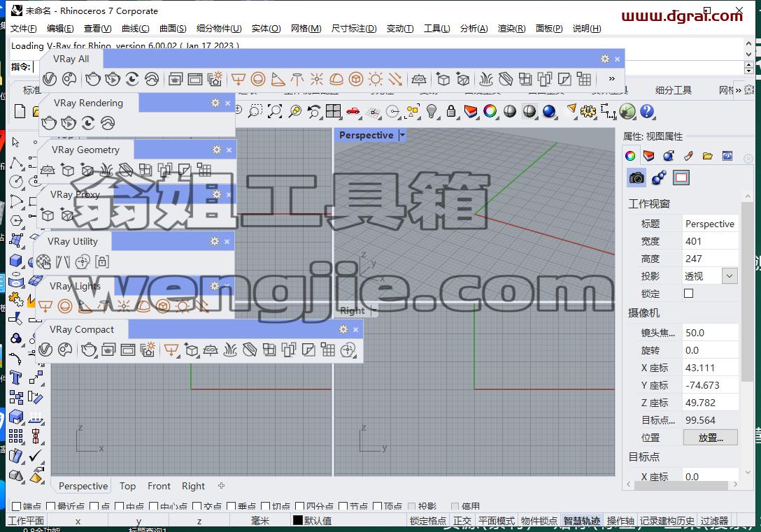
Task: Open the VRay Rendering toolbar gear options
Action: (x=215, y=103)
